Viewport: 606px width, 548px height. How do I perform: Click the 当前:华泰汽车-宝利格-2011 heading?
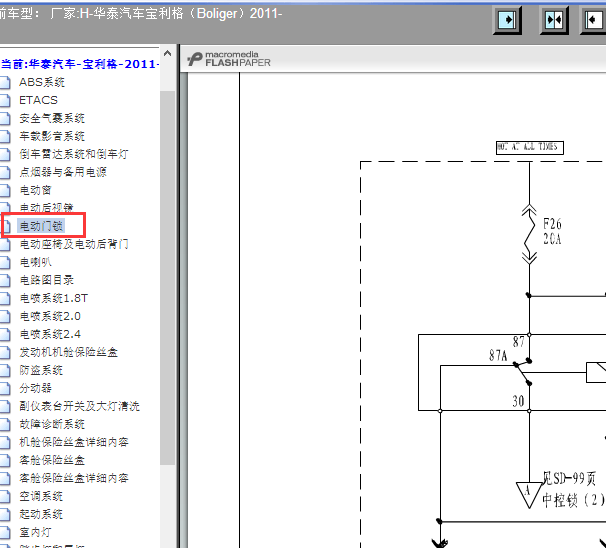tap(80, 64)
